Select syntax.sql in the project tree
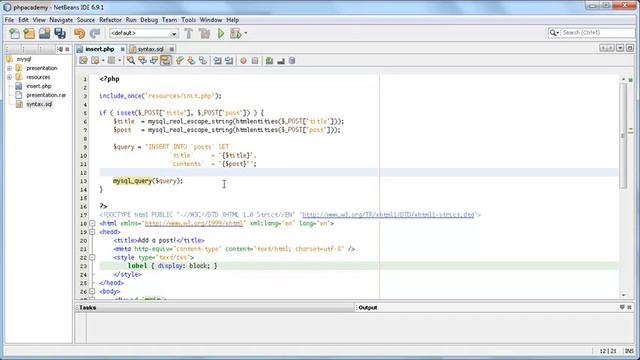The width and height of the screenshot is (640, 360). point(39,104)
